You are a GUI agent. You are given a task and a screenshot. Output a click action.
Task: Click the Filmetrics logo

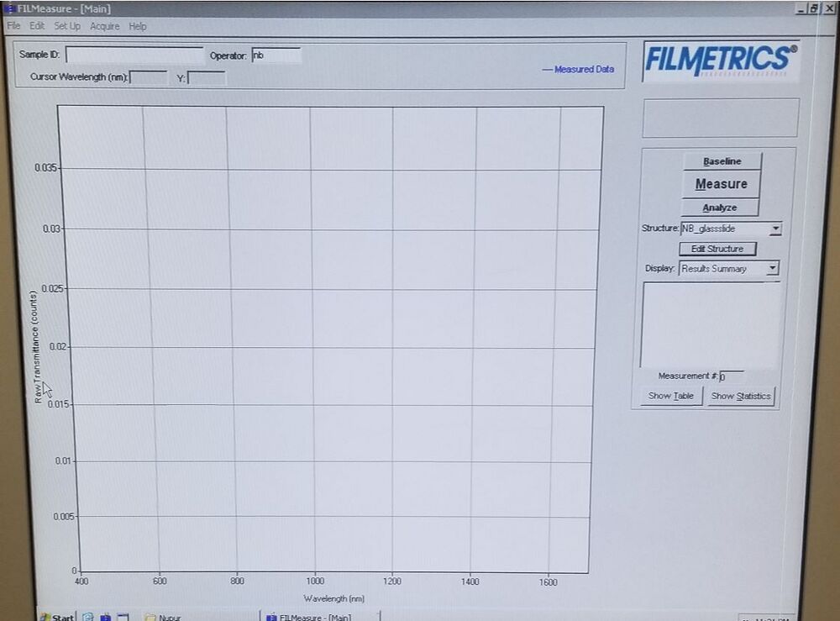click(x=721, y=61)
